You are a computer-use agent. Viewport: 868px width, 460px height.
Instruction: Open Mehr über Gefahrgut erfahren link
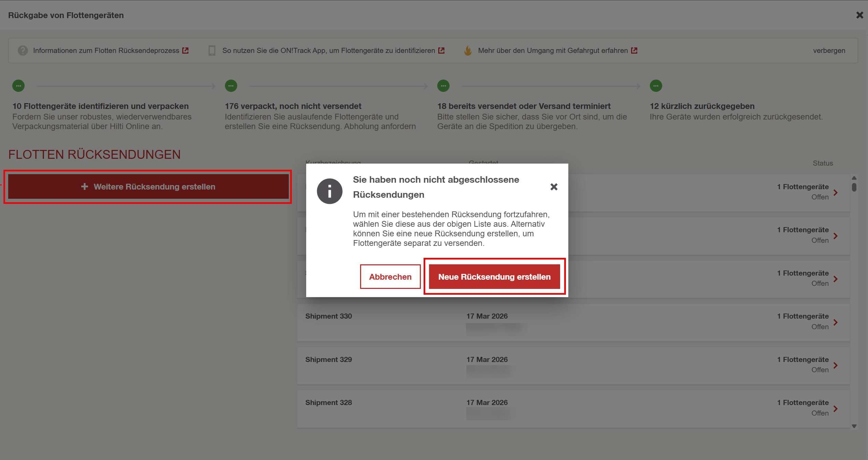click(553, 51)
